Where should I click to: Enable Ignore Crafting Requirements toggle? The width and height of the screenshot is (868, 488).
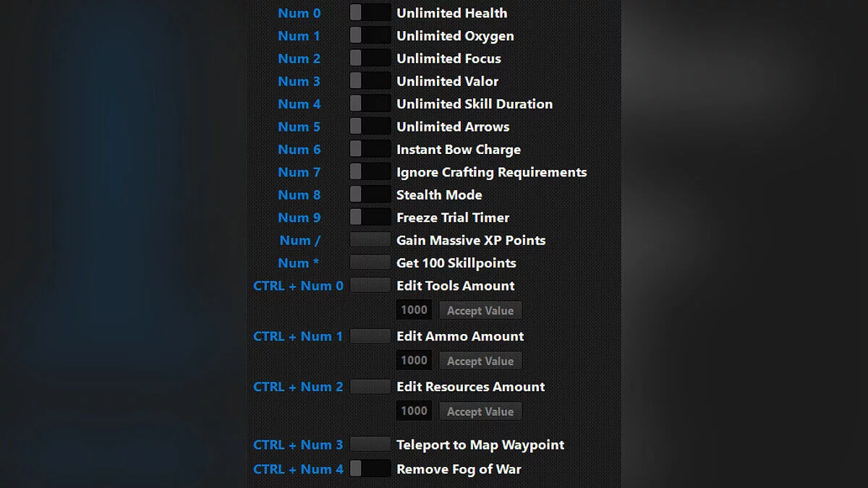point(370,172)
